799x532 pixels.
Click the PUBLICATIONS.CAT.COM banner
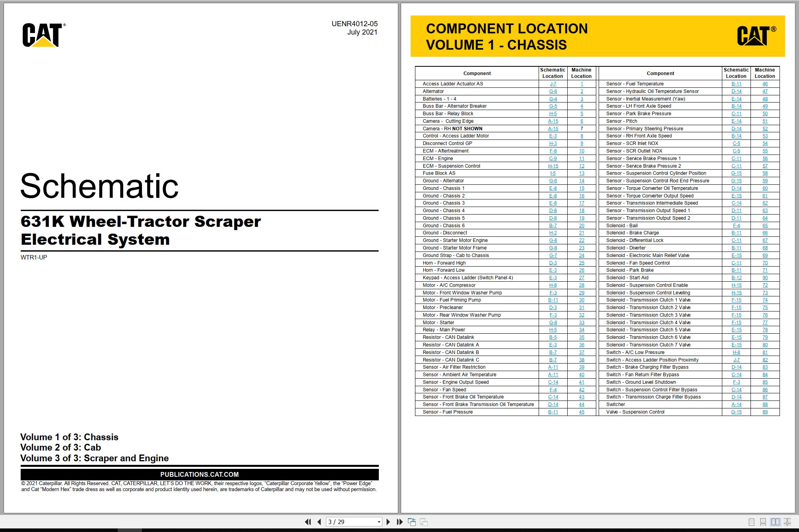(x=200, y=474)
